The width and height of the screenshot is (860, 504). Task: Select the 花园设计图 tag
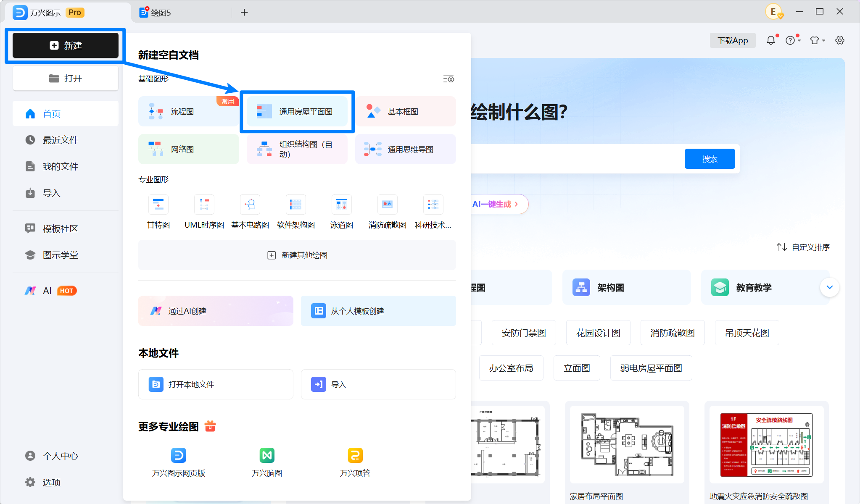[x=598, y=333]
